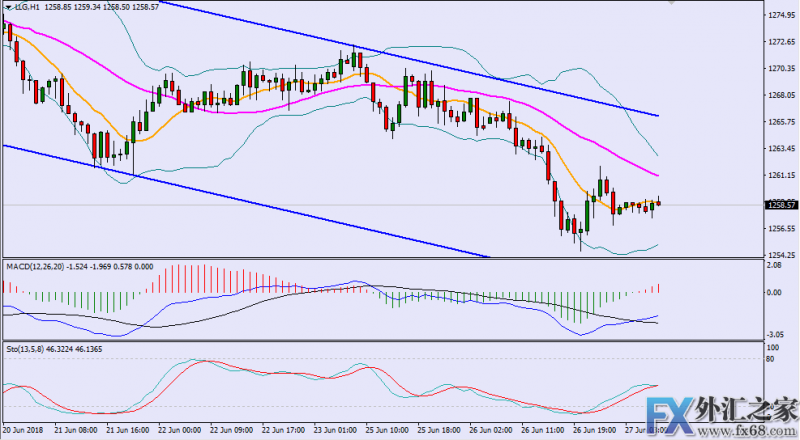Click the 1268.05 price axis label
Viewport: 800px width, 440px height.
click(x=781, y=95)
